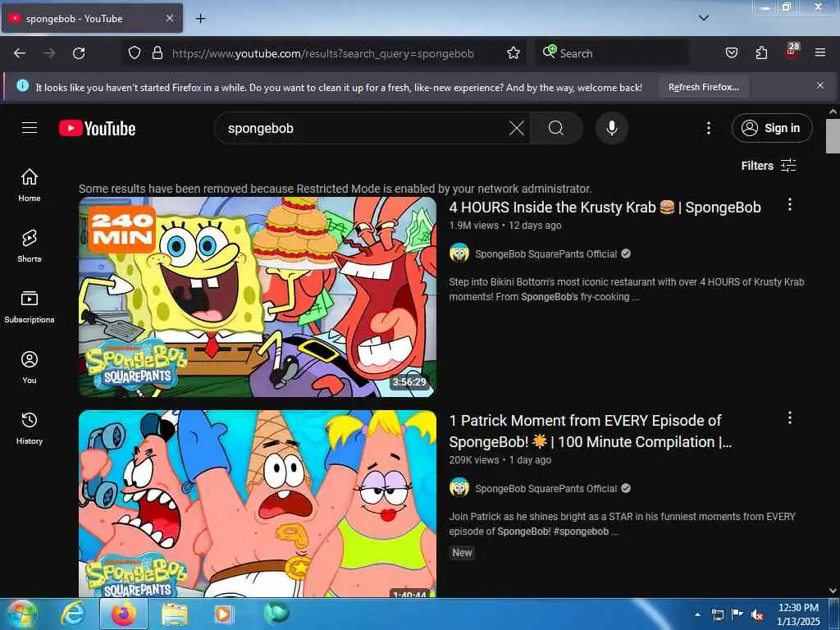Click the page vertical scrollbar thumb
Image resolution: width=840 pixels, height=630 pixels.
pyautogui.click(x=833, y=136)
